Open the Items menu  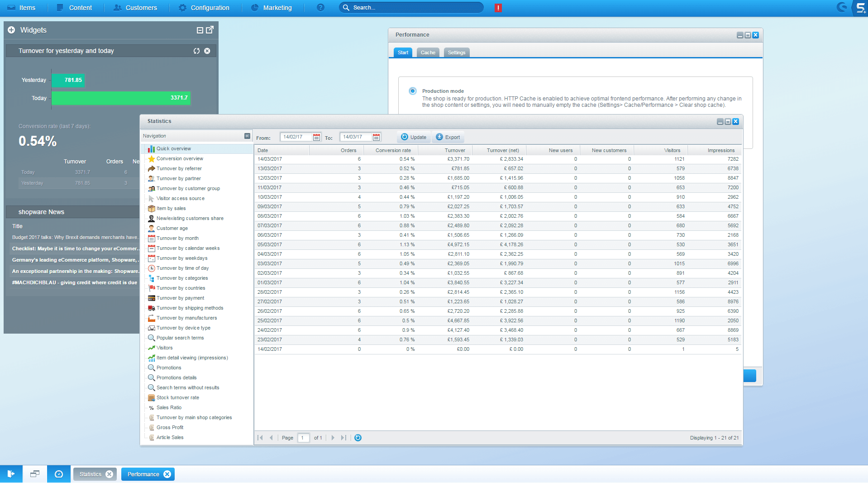point(21,8)
